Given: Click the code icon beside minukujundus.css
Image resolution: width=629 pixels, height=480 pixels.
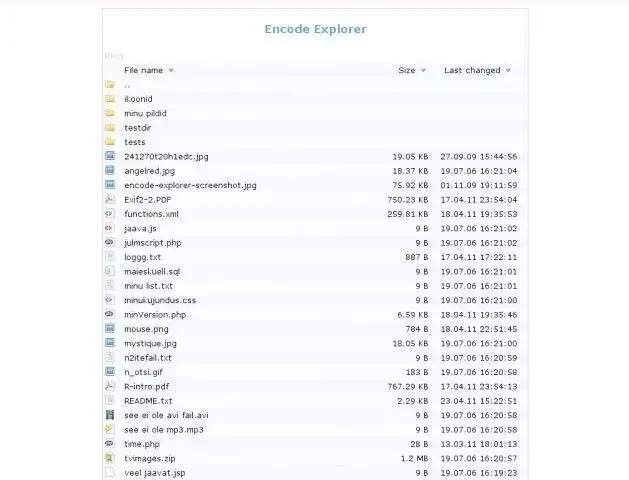Looking at the screenshot, I should (x=110, y=300).
